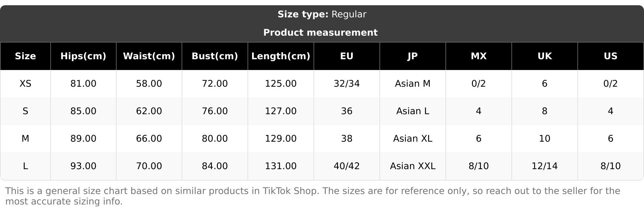Click the Size column header
644x212 pixels.
click(25, 56)
